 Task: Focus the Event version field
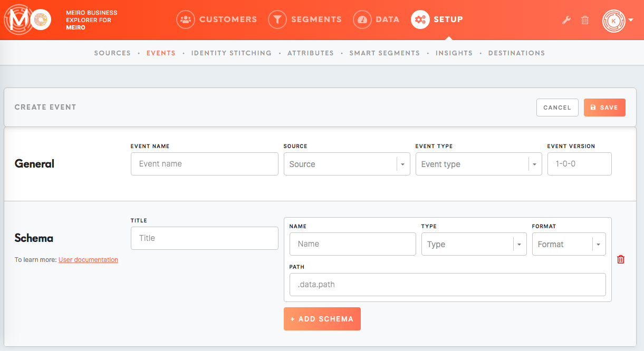pos(580,164)
